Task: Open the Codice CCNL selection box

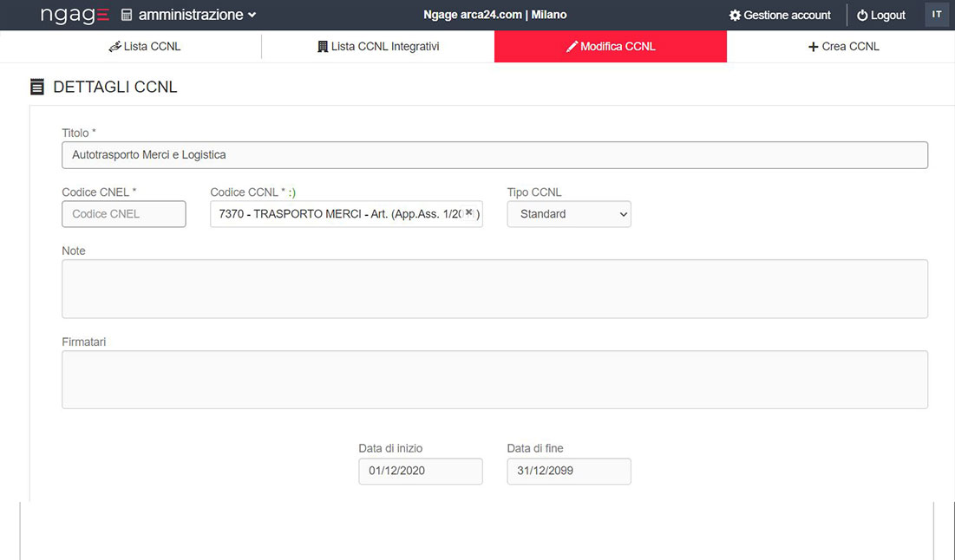Action: coord(347,214)
